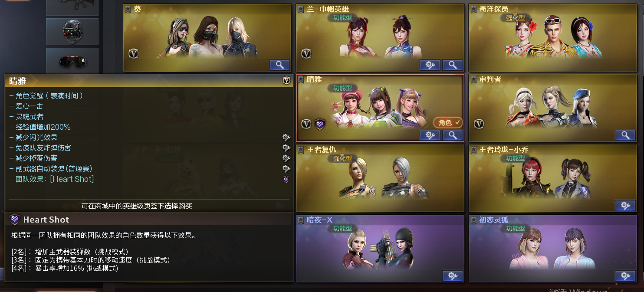Click the purple Heart Shot badge on 晴雅 card

(320, 124)
